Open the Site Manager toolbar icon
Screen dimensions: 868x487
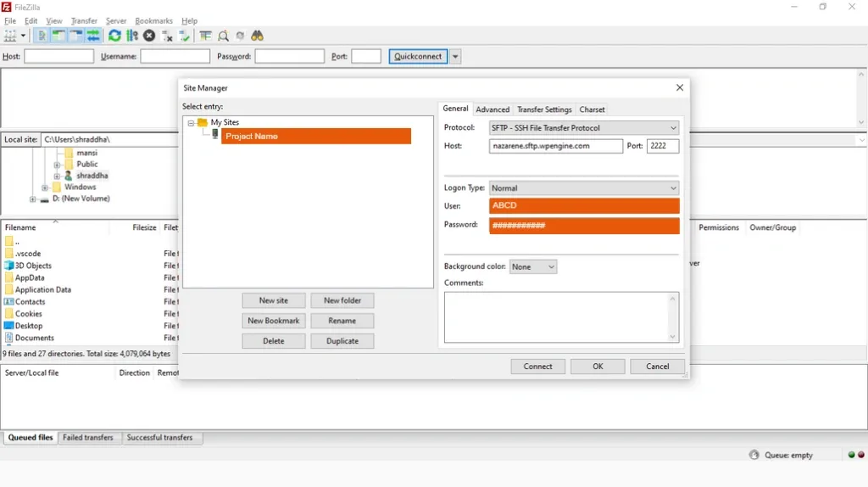tap(10, 36)
